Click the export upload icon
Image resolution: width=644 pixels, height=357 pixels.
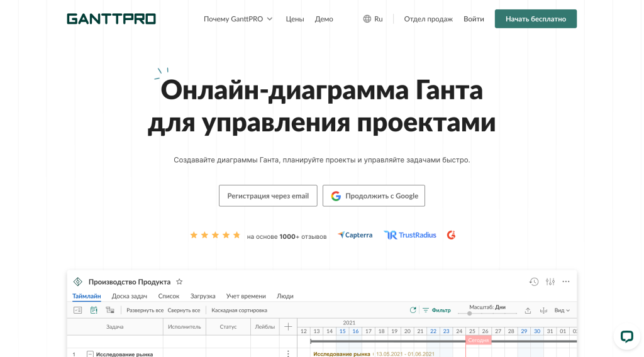click(x=528, y=310)
